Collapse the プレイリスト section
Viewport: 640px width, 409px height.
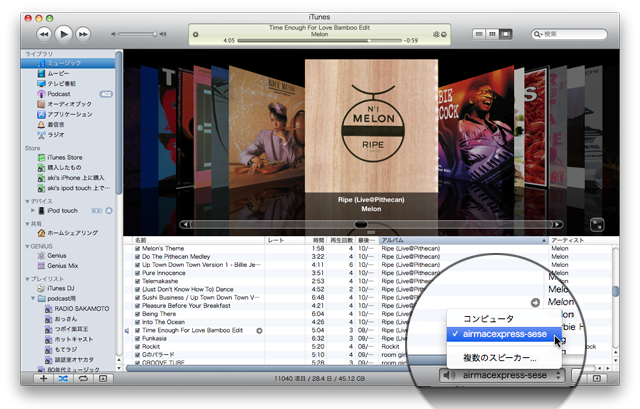27,279
